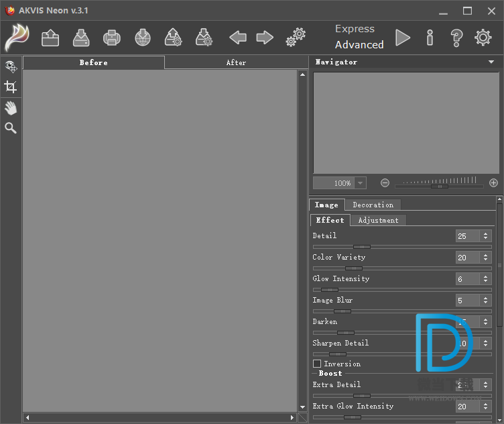Viewport: 504px width, 424px height.
Task: Select the Hand tool
Action: click(11, 107)
